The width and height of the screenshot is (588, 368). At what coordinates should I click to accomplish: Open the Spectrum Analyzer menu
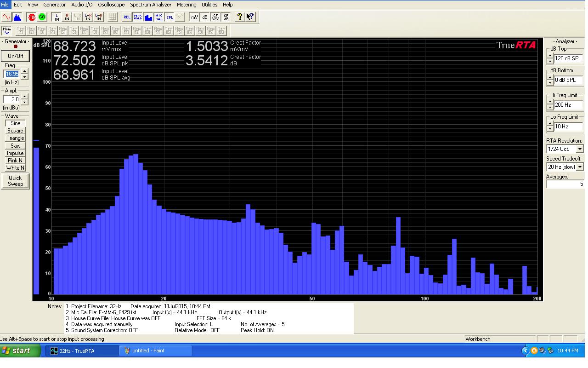point(151,5)
